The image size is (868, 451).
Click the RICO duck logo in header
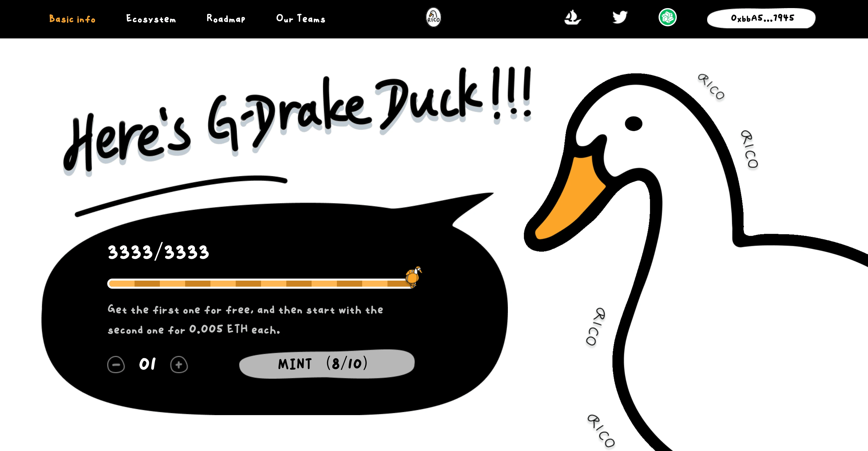433,17
